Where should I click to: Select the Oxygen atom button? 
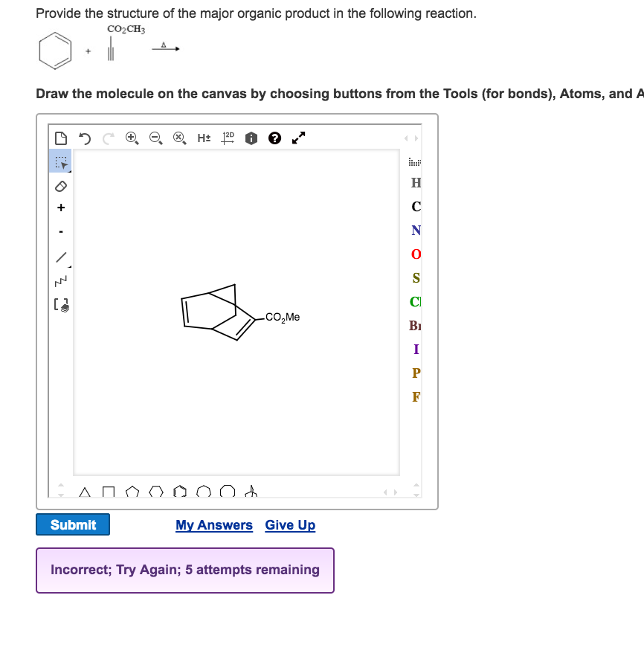coord(415,254)
